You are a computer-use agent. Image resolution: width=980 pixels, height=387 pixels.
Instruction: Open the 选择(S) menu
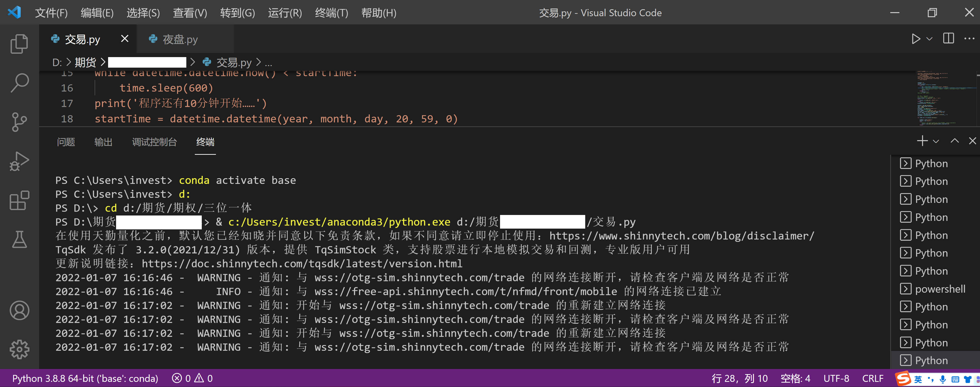pos(143,13)
